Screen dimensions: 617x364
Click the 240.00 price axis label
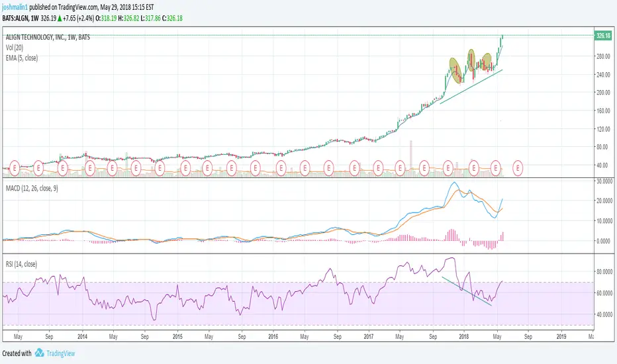tap(603, 74)
